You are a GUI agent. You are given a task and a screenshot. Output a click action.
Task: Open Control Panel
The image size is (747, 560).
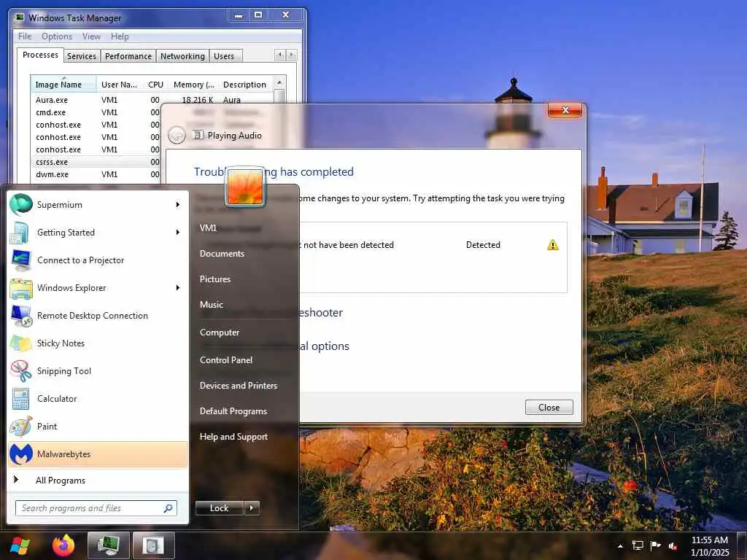[226, 360]
